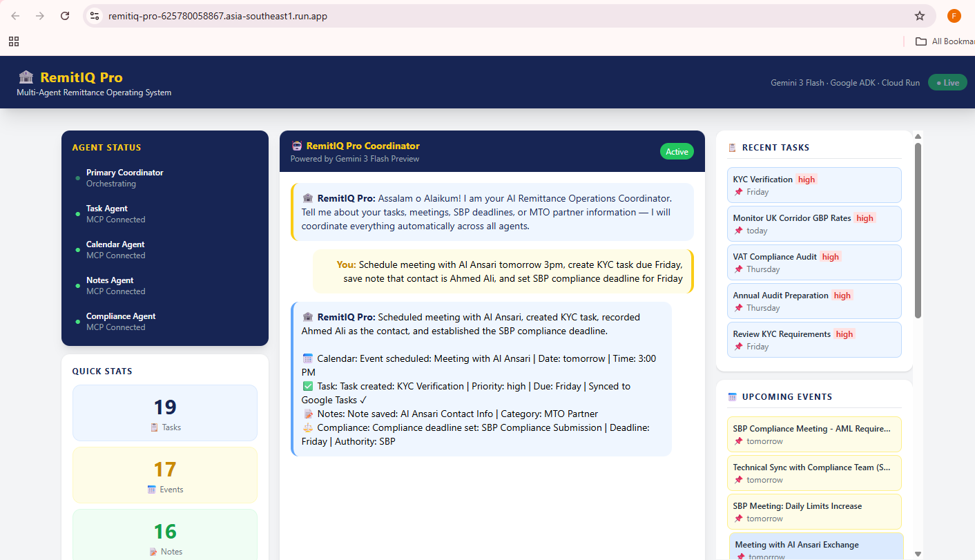
Task: Open the SBP Meeting: Daily Limits Increase event
Action: coord(814,512)
